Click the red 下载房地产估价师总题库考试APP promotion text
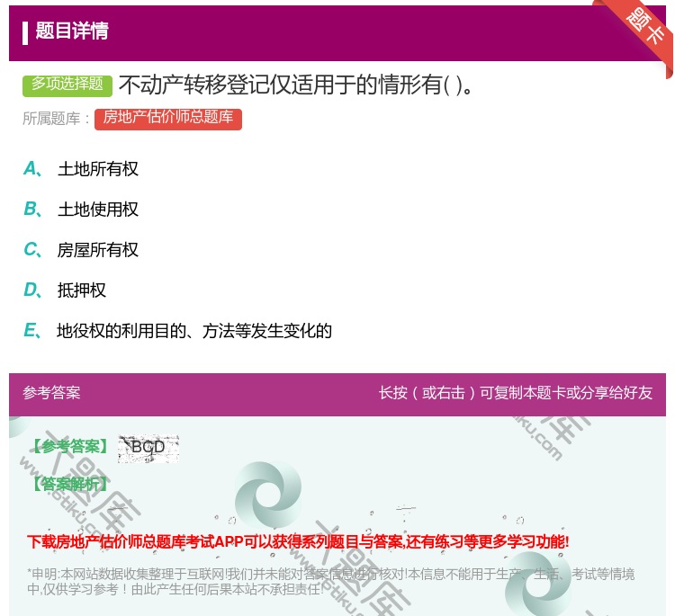Image resolution: width=675 pixels, height=616 pixels. point(298,542)
